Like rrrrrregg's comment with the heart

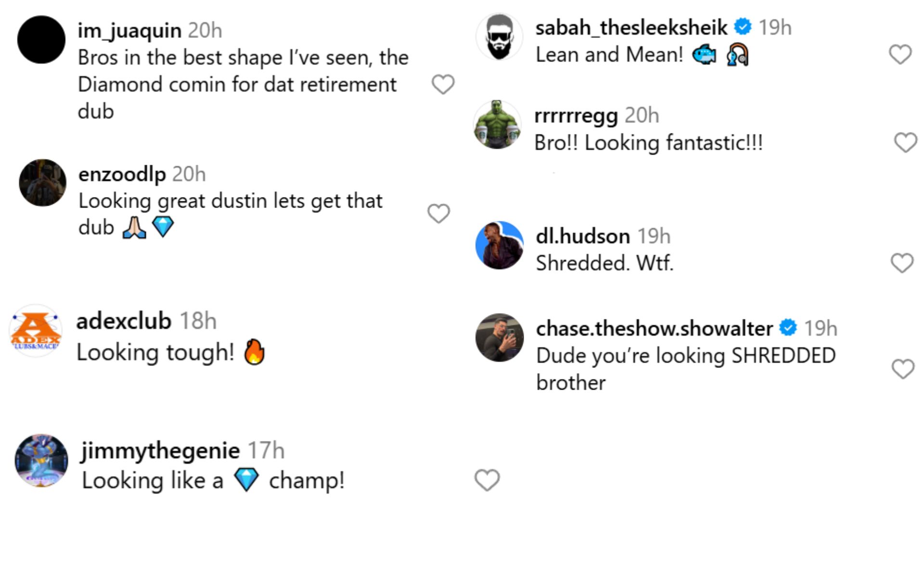905,143
